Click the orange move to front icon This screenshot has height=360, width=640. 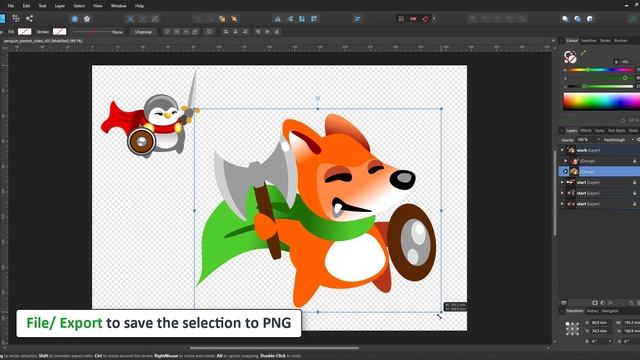tap(222, 19)
